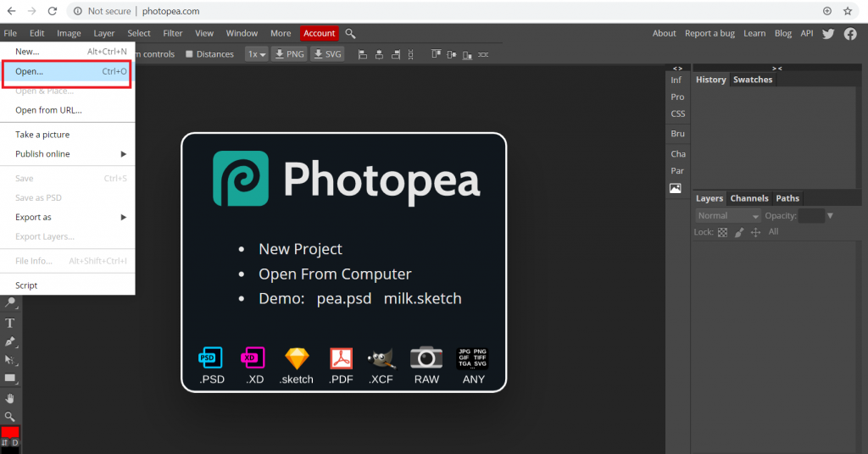
Task: Click the red foreground color swatch
Action: 10,432
